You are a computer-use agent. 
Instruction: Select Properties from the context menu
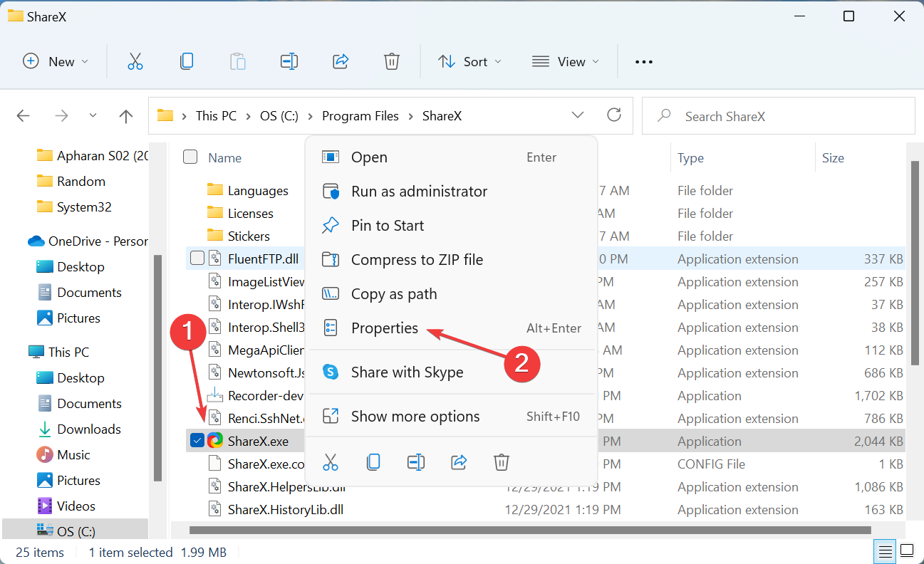tap(385, 328)
